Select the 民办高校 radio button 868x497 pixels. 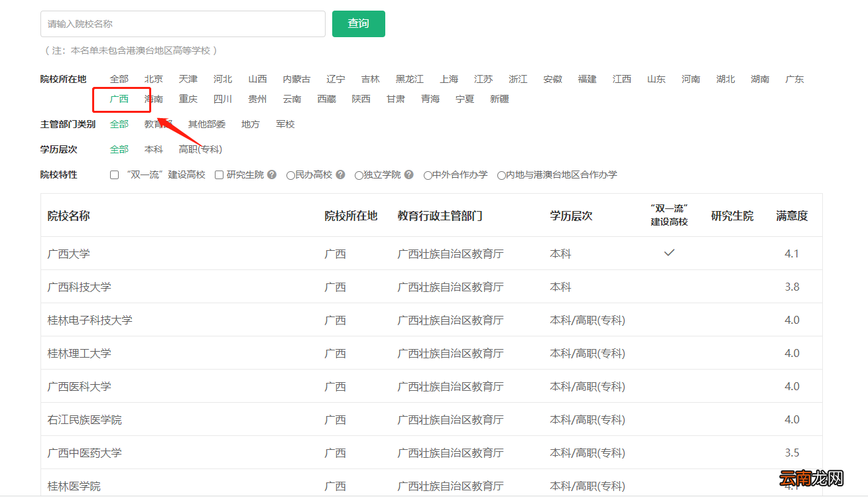(x=290, y=175)
